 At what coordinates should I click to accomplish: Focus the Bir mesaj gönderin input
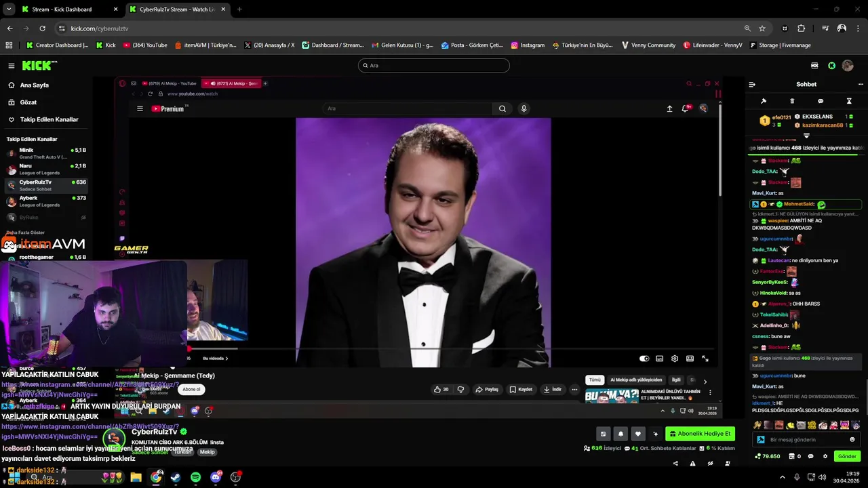point(806,440)
